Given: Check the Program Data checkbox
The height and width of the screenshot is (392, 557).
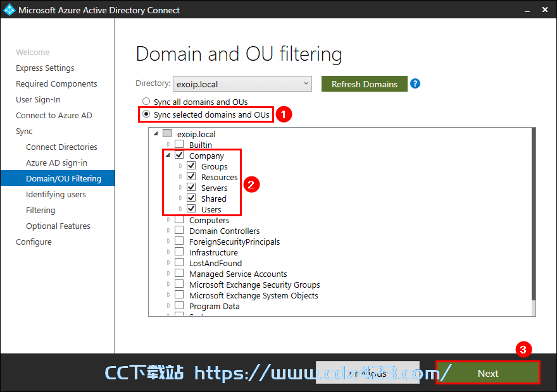Looking at the screenshot, I should (179, 305).
